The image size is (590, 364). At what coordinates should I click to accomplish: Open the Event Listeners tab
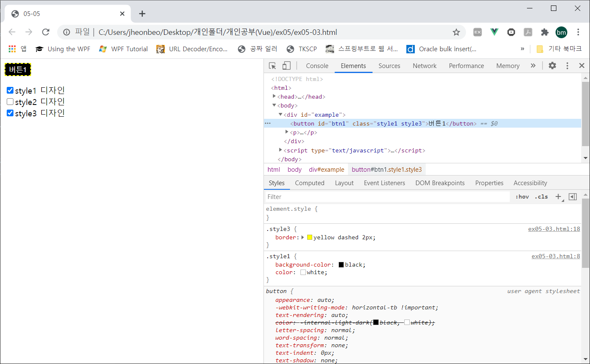coord(385,183)
